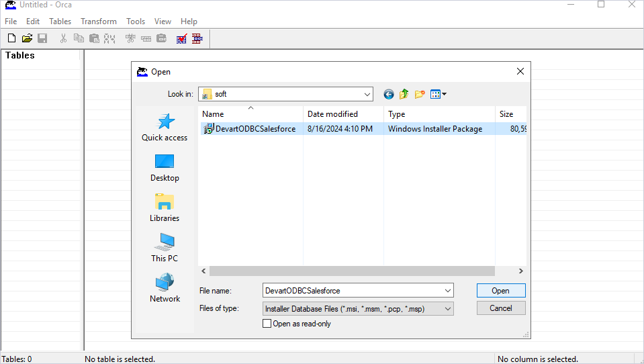Viewport: 644px width, 364px height.
Task: Open the Tables menu
Action: [60, 21]
